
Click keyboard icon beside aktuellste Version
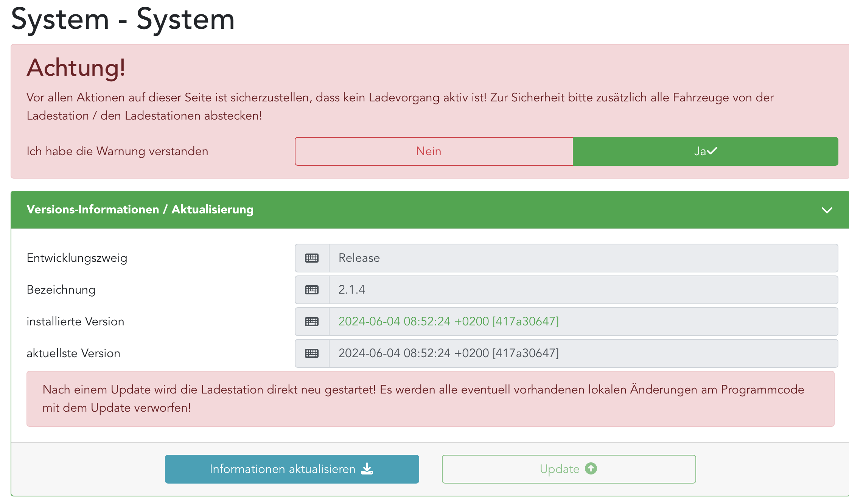click(x=312, y=353)
